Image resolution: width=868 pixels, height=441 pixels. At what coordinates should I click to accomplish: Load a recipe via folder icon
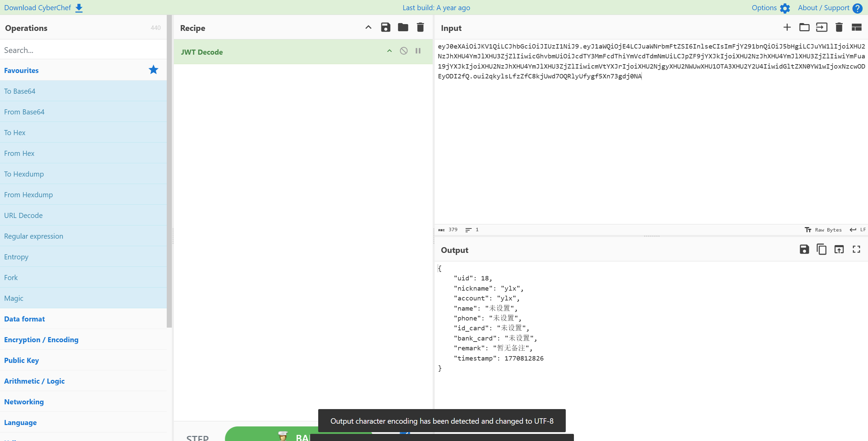(x=403, y=27)
